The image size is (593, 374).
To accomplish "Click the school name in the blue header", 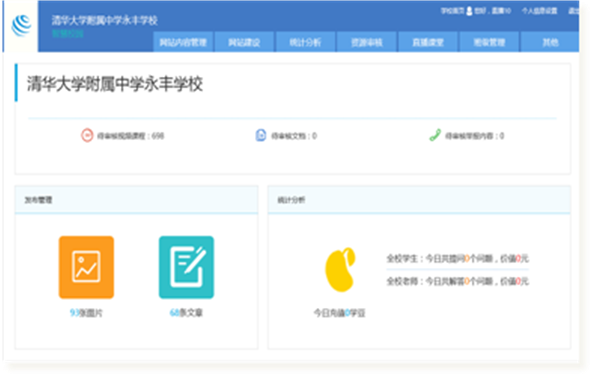I will 105,20.
